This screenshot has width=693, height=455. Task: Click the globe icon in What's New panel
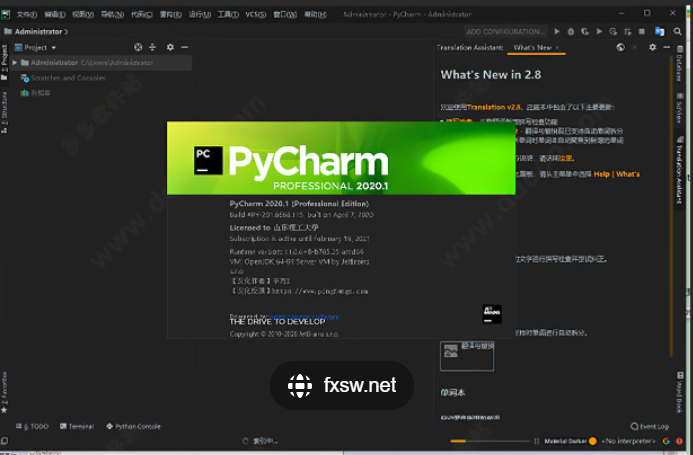621,47
